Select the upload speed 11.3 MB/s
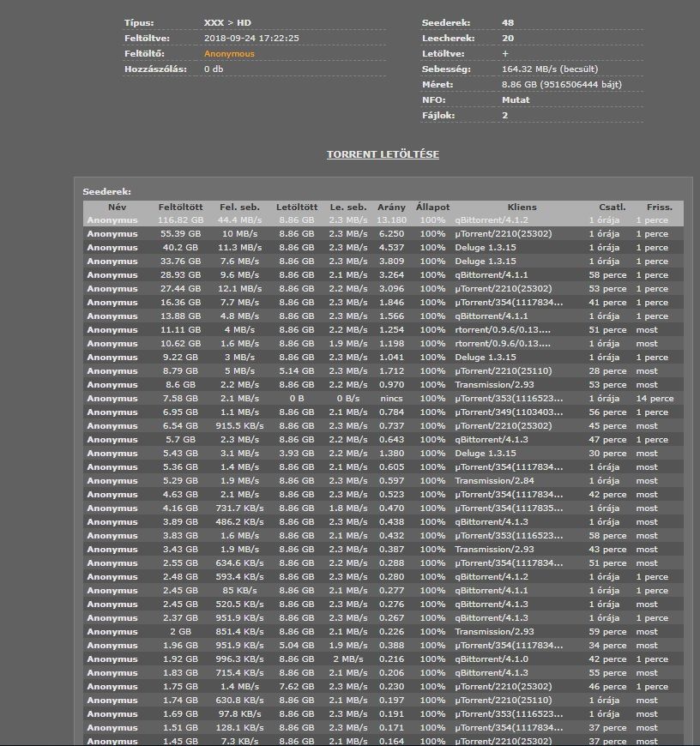Screen dimensions: 700x746 click(239, 248)
